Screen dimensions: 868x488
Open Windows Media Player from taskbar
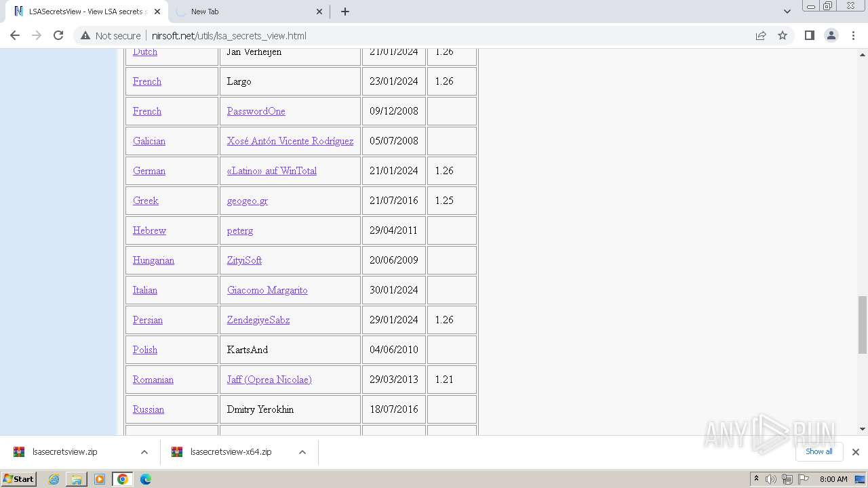click(x=100, y=479)
